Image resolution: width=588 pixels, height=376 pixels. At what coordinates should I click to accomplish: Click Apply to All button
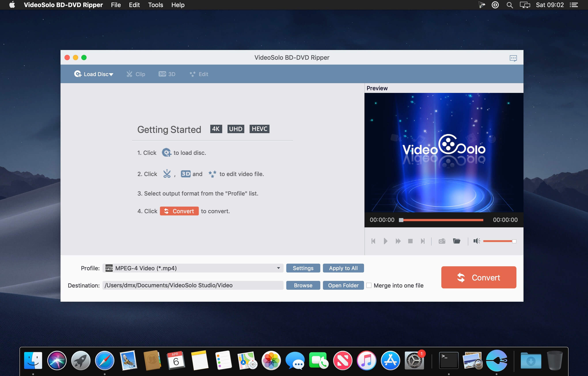pyautogui.click(x=343, y=268)
